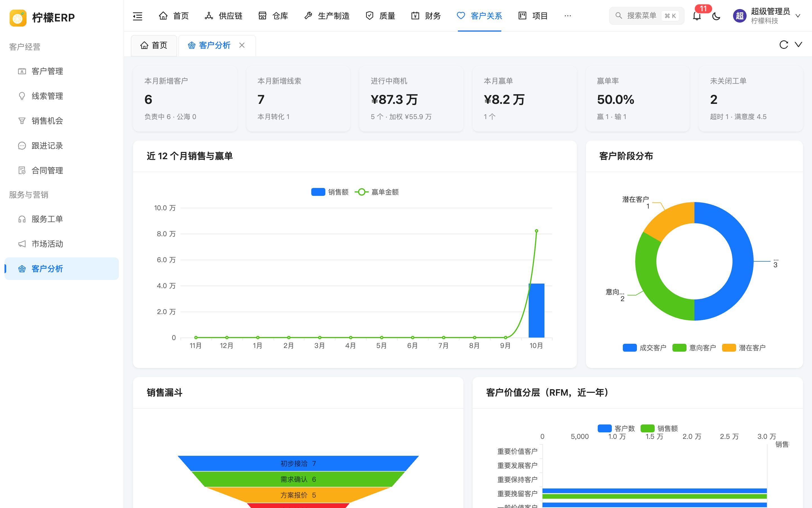
Task: Open the notification bell
Action: [x=697, y=16]
